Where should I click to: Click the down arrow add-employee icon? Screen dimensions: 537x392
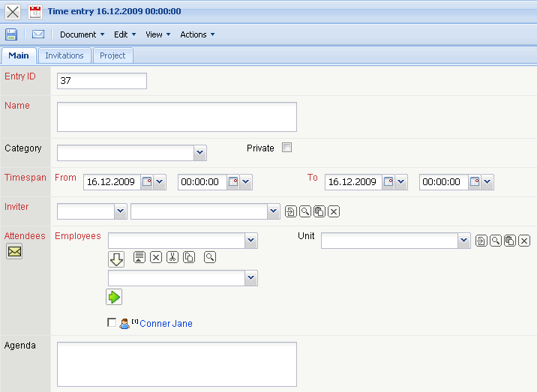(x=116, y=259)
